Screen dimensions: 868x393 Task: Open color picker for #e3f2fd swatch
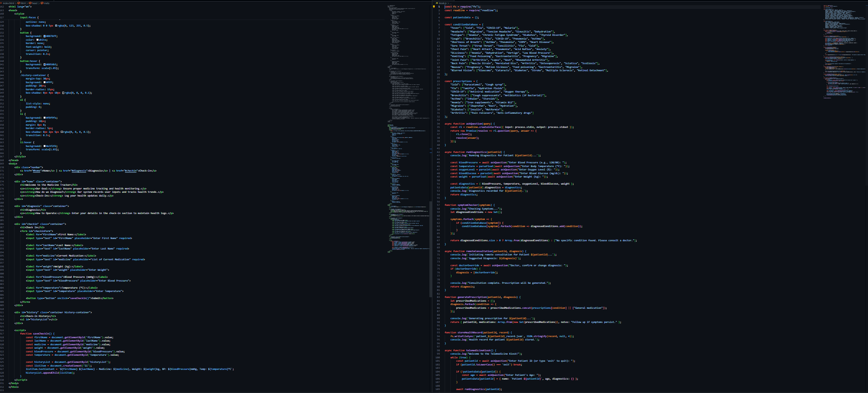point(45,146)
